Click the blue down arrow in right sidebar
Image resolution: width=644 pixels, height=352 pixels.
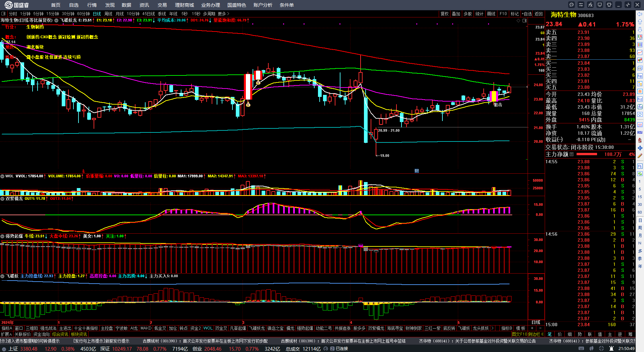pyautogui.click(x=640, y=30)
